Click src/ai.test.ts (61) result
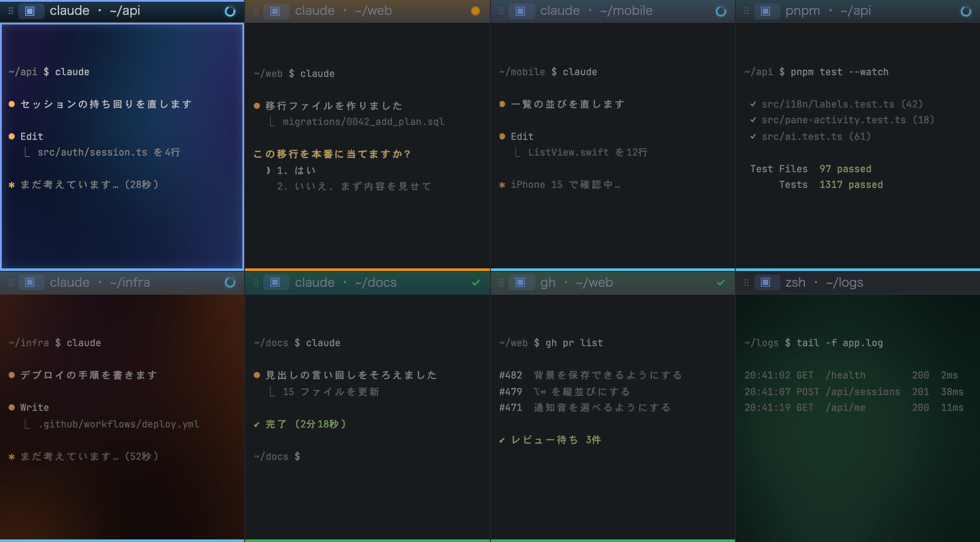The width and height of the screenshot is (980, 542). 810,136
